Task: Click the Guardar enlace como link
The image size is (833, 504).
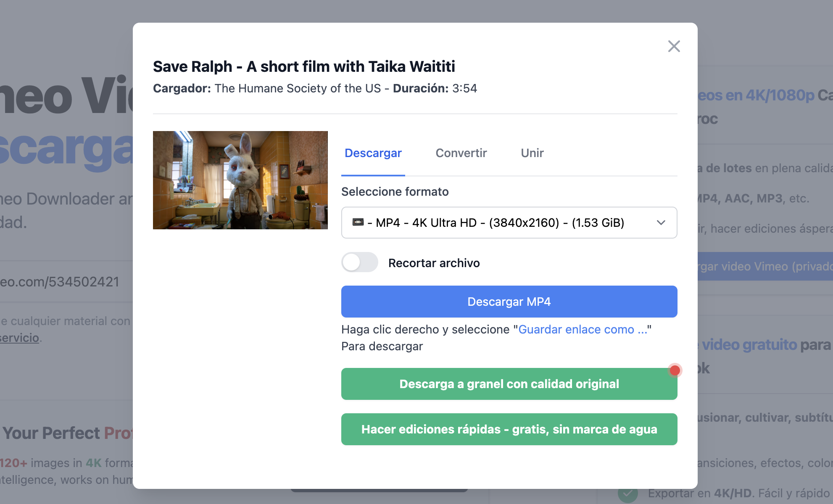Action: [x=583, y=330]
